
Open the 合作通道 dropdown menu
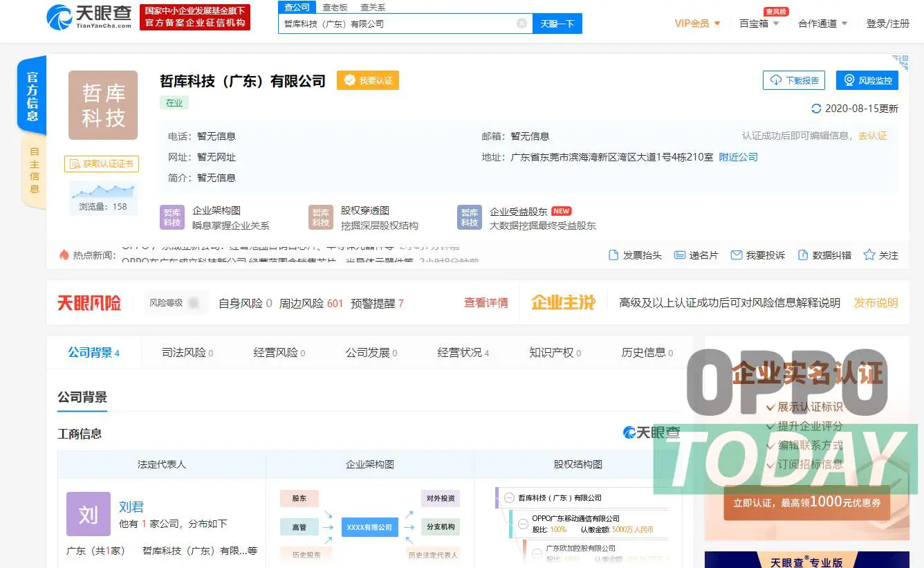822,24
